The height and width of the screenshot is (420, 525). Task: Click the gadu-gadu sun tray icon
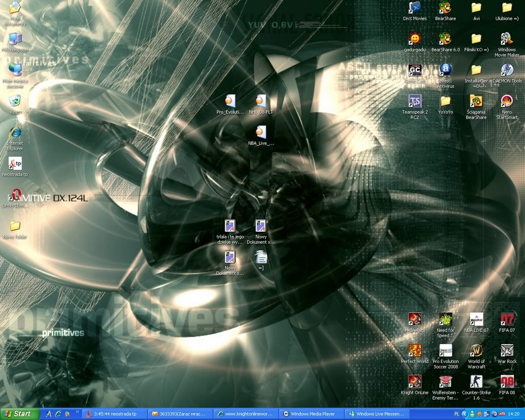(x=479, y=414)
